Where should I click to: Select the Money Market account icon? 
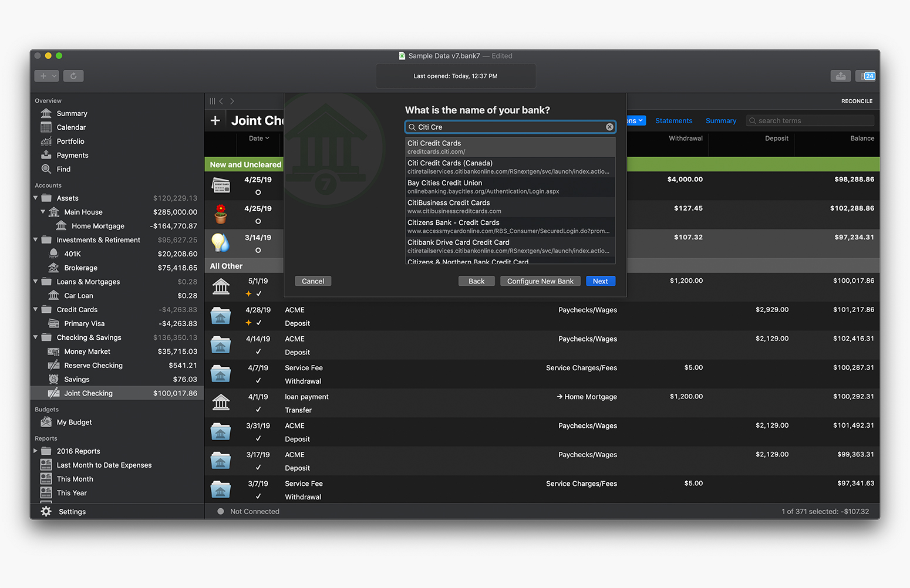[53, 352]
